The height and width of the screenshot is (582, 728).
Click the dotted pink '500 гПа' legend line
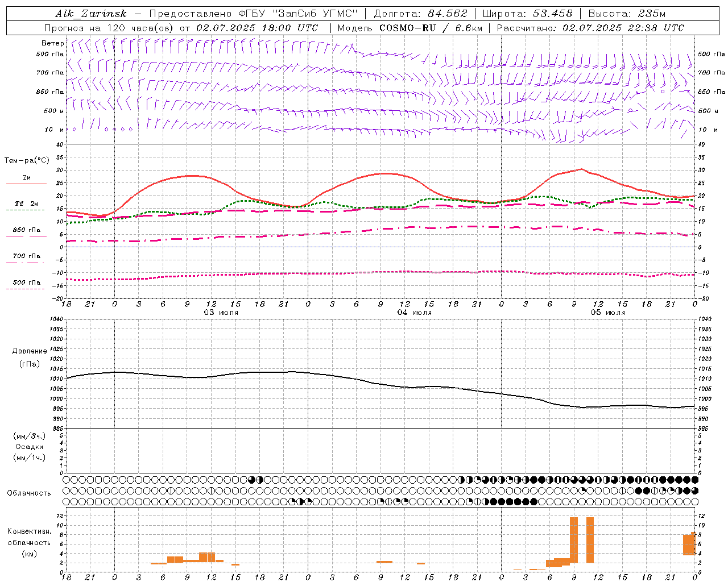(26, 289)
